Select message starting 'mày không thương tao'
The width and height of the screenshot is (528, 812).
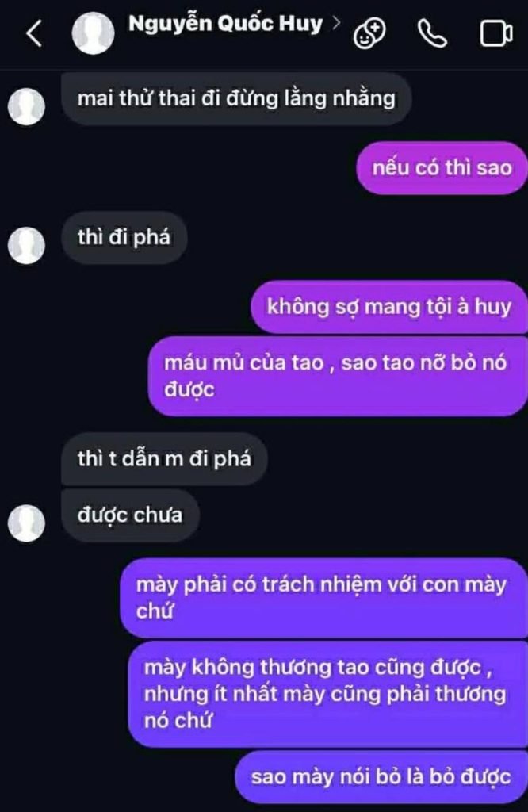(x=327, y=694)
